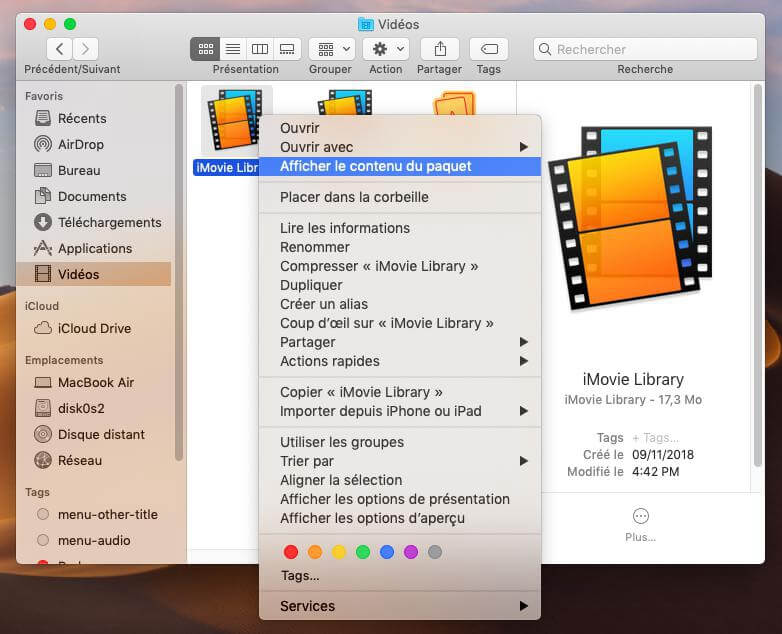
Task: Select the menu-other-title tag
Action: [95, 514]
